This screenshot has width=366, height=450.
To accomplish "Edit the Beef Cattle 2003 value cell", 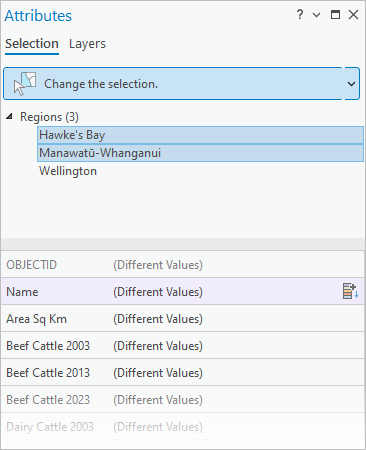I will (x=158, y=346).
